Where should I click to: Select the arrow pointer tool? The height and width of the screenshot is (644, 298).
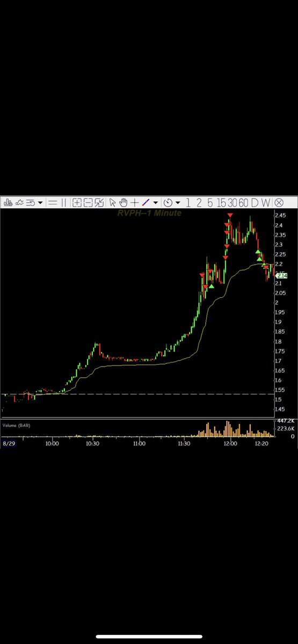click(113, 202)
